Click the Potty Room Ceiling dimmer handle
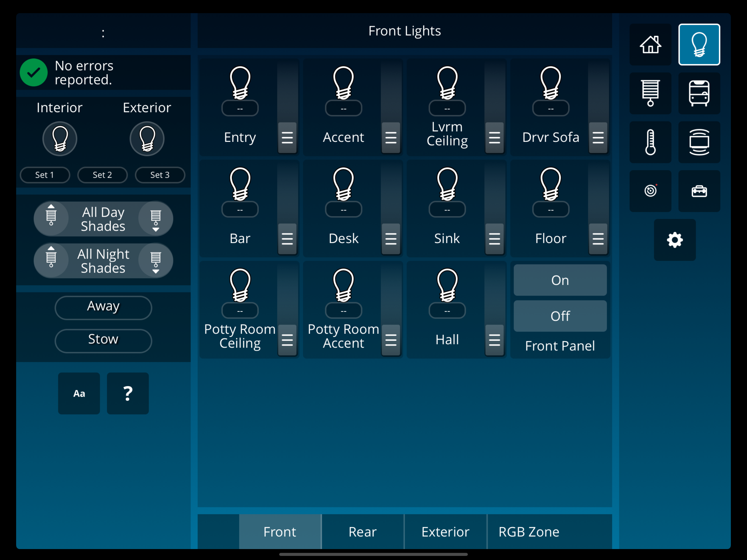The height and width of the screenshot is (560, 747). coord(287,340)
